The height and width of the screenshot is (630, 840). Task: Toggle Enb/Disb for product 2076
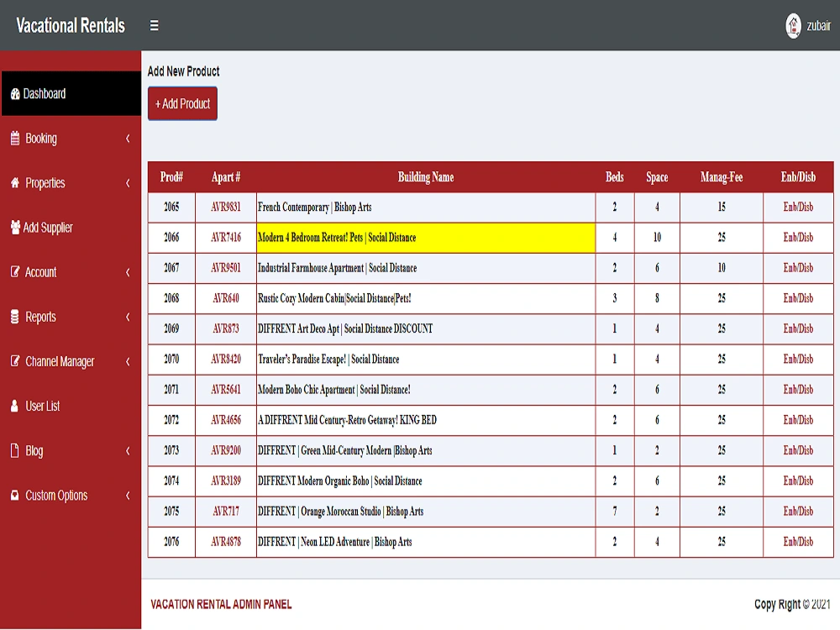pyautogui.click(x=798, y=542)
